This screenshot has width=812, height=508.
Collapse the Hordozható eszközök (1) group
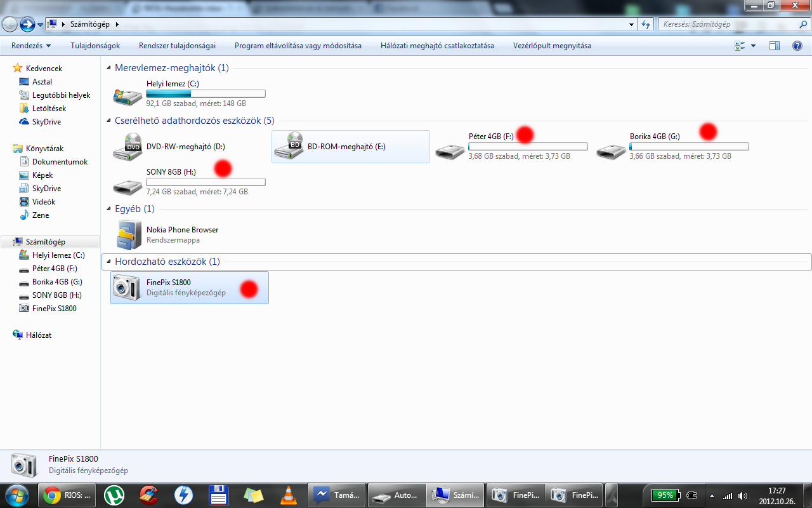[x=108, y=262]
